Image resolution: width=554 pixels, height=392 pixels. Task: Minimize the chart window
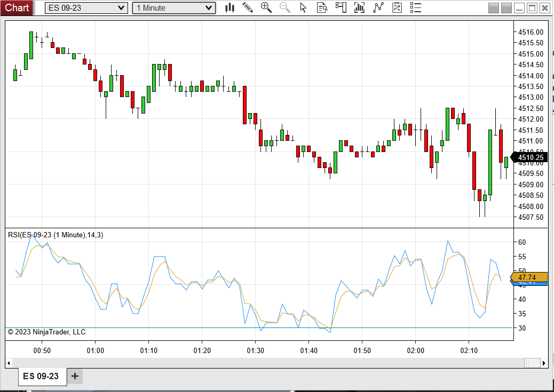[x=519, y=8]
